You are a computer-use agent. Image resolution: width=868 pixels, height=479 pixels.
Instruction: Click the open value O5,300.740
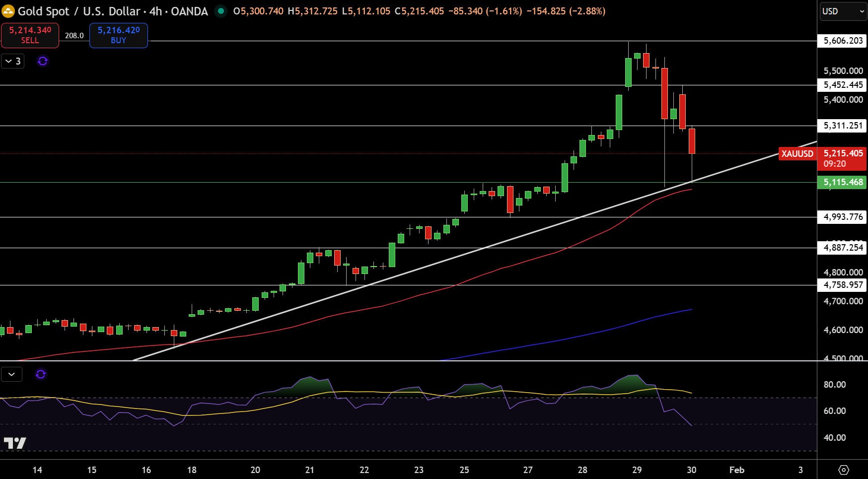[x=258, y=11]
